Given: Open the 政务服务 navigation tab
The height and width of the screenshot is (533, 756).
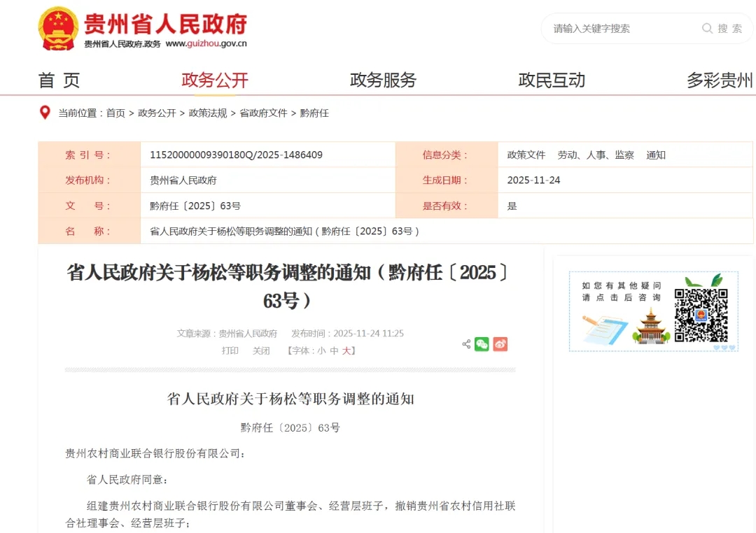Looking at the screenshot, I should (383, 80).
